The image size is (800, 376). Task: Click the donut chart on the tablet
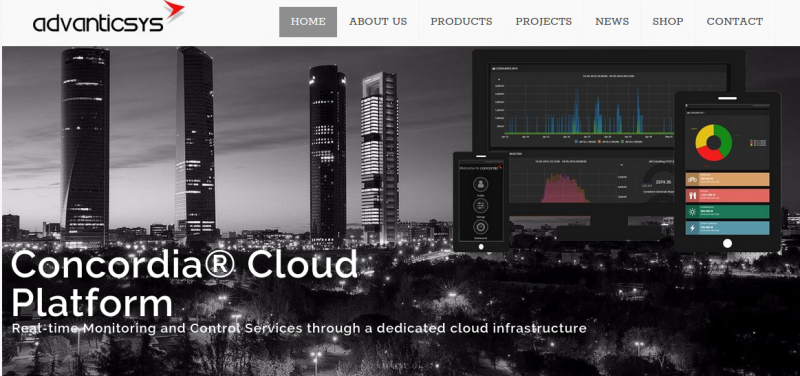714,143
